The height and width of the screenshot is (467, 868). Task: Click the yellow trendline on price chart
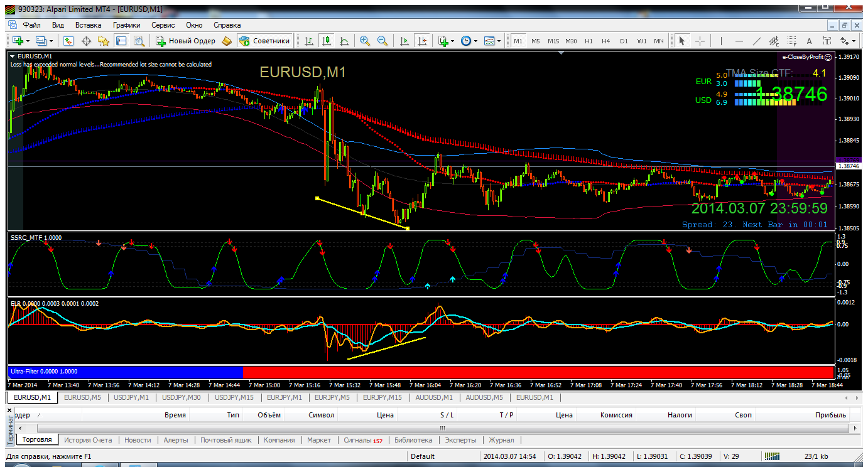(362, 213)
